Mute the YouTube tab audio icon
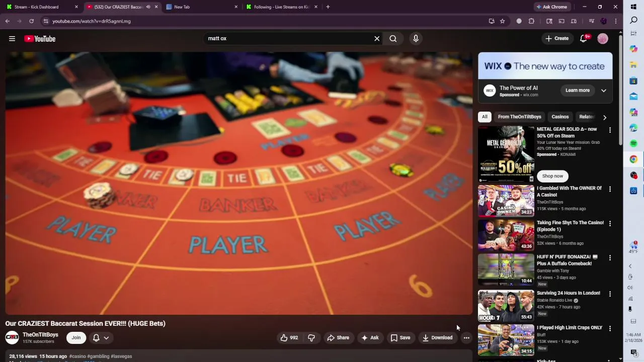The image size is (644, 362). pyautogui.click(x=148, y=7)
